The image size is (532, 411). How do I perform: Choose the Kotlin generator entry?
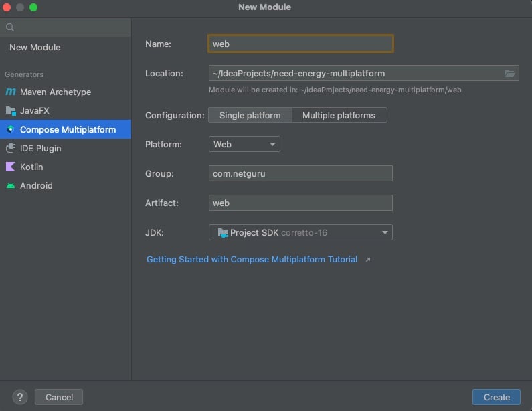[x=31, y=167]
